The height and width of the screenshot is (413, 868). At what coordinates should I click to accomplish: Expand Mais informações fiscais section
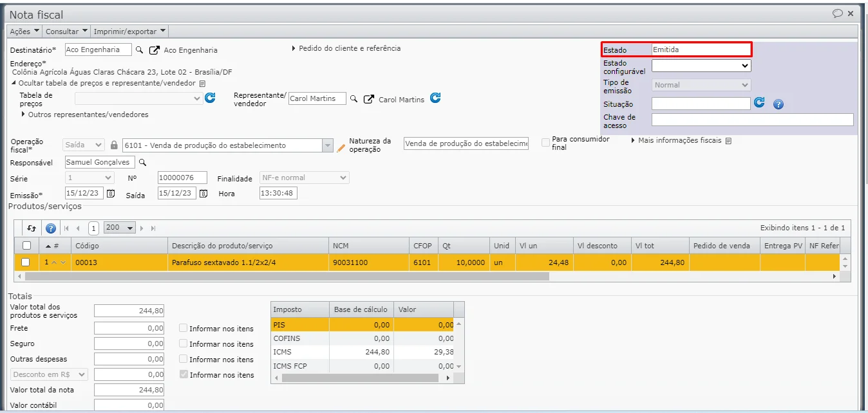681,140
